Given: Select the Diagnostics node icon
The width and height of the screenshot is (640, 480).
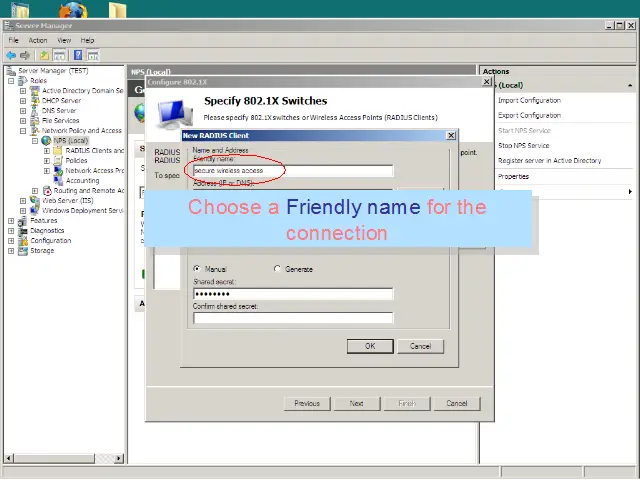Looking at the screenshot, I should tap(23, 231).
